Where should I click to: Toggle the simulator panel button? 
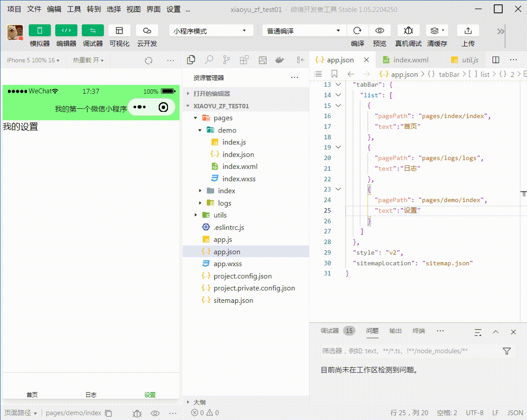40,31
